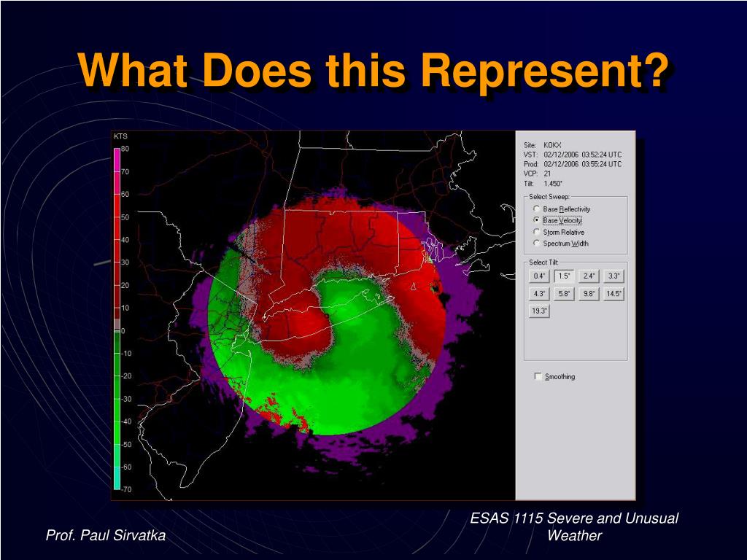Switch to the 3.3° tilt
Image resolution: width=747 pixels, height=560 pixels.
pyautogui.click(x=614, y=276)
